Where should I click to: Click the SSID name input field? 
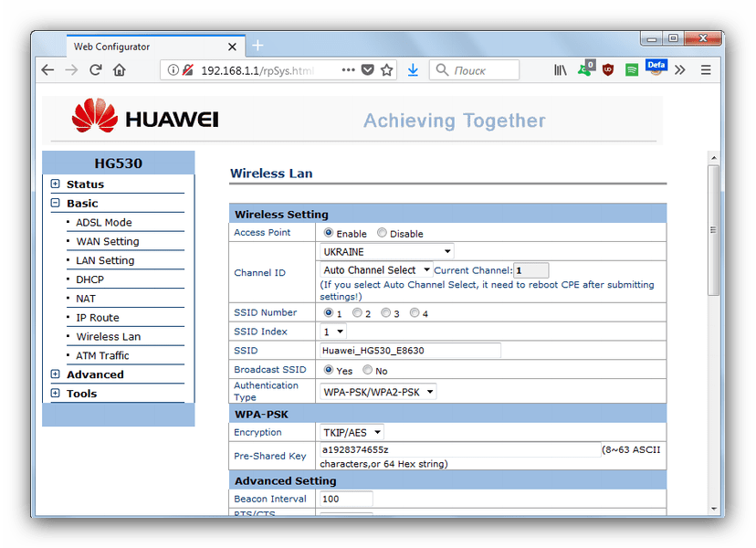(x=410, y=350)
